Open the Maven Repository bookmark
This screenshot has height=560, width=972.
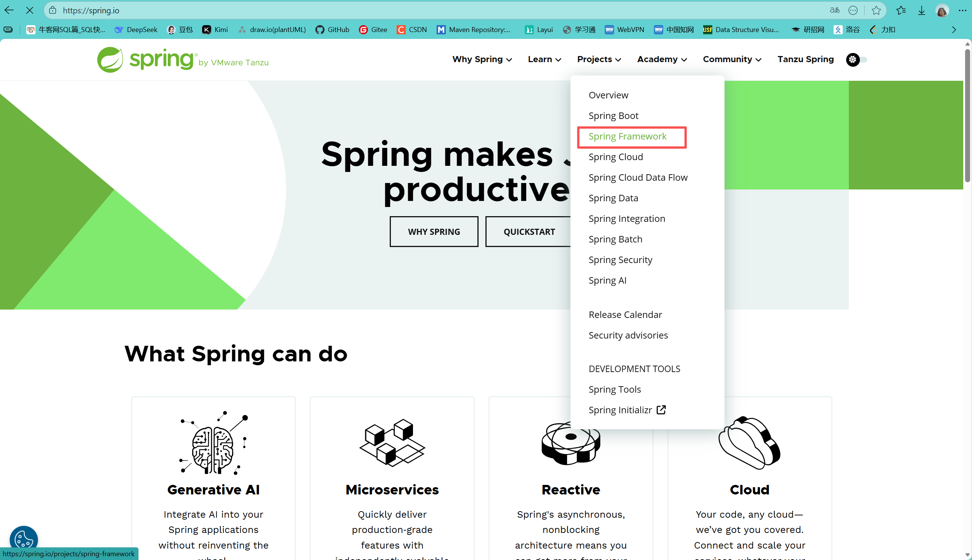pos(474,30)
